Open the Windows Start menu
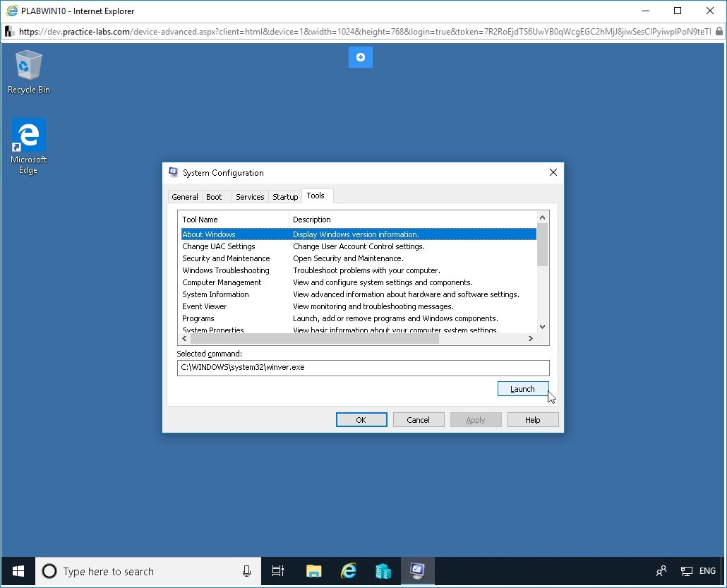Image resolution: width=727 pixels, height=588 pixels. tap(18, 571)
